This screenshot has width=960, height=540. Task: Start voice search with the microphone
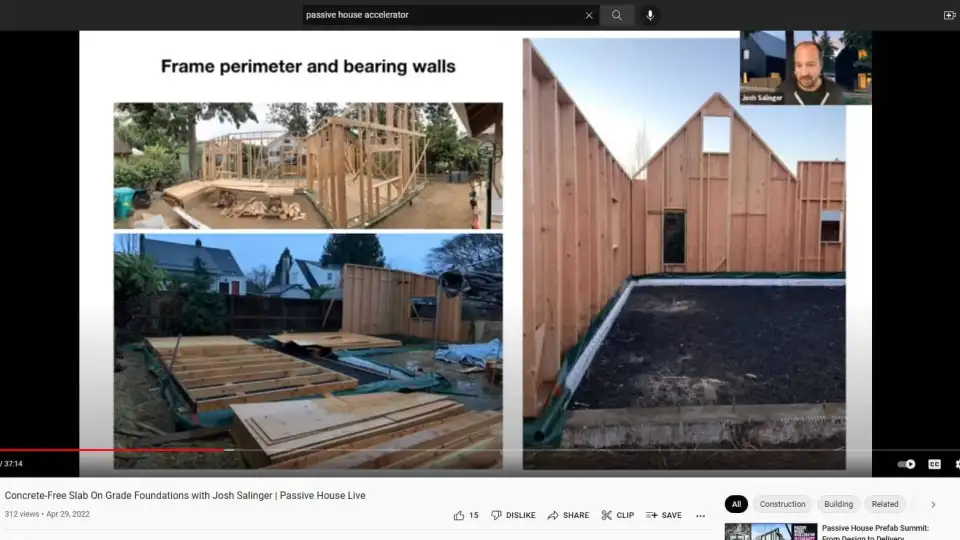click(x=650, y=15)
